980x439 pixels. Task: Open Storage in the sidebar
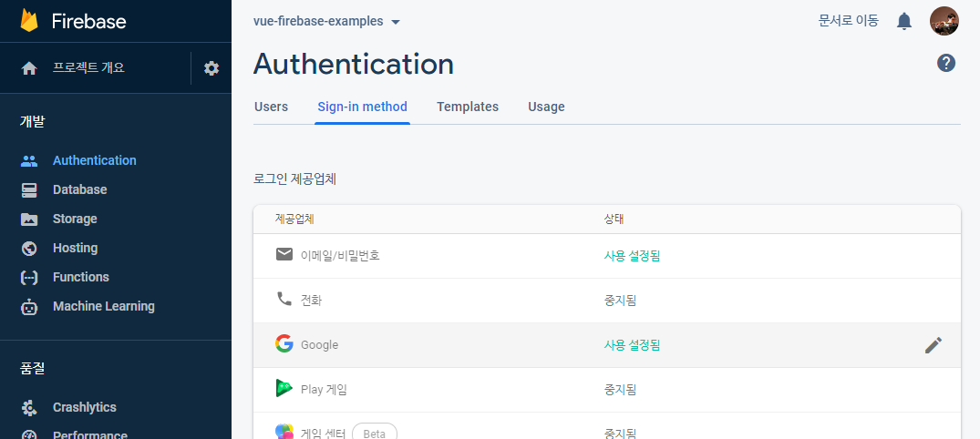(x=75, y=219)
